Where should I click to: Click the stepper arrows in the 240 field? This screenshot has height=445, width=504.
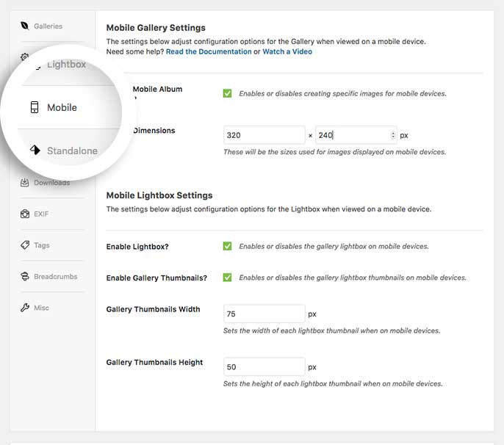point(393,135)
